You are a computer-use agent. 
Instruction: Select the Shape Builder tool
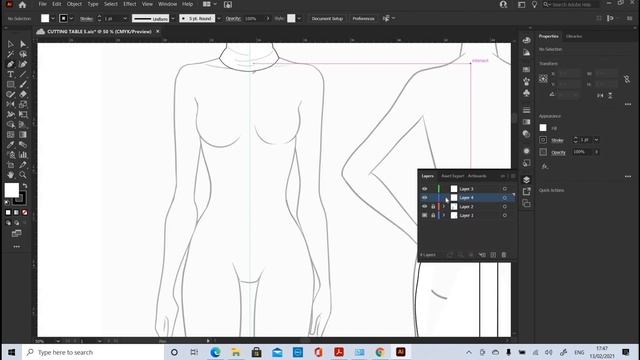(x=11, y=124)
